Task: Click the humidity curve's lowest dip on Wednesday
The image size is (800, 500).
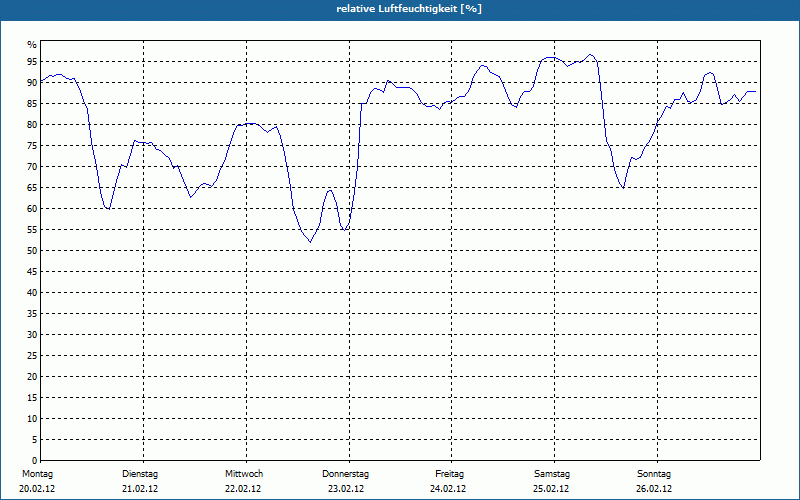Action: [310, 242]
